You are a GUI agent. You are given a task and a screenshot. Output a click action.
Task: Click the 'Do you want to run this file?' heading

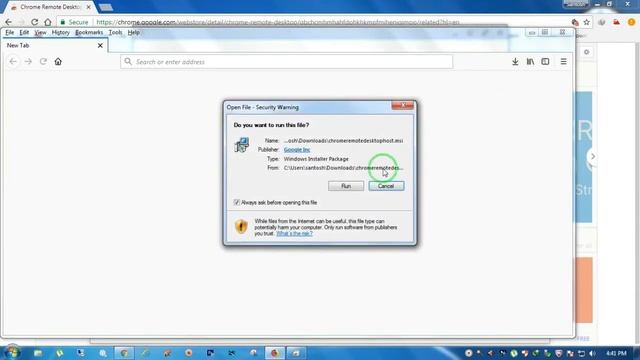271,125
